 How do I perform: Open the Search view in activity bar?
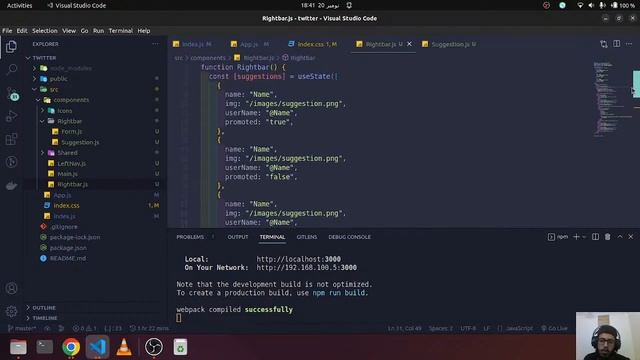click(x=12, y=69)
